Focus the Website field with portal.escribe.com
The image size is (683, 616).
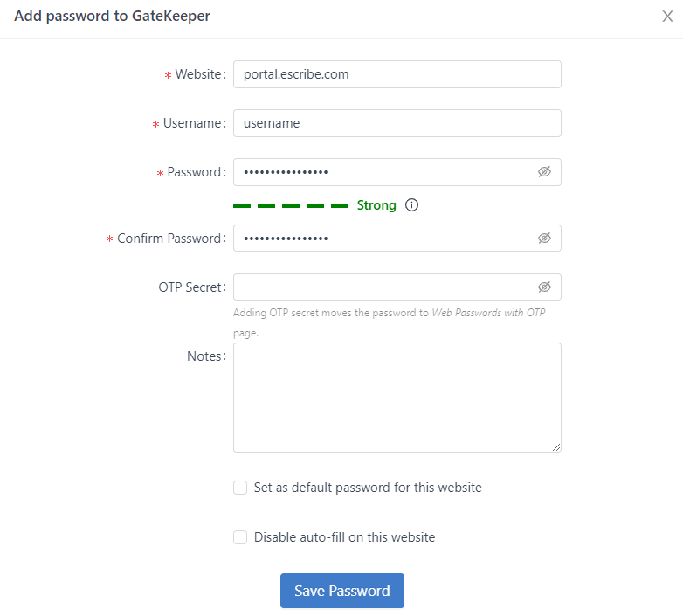pos(397,74)
